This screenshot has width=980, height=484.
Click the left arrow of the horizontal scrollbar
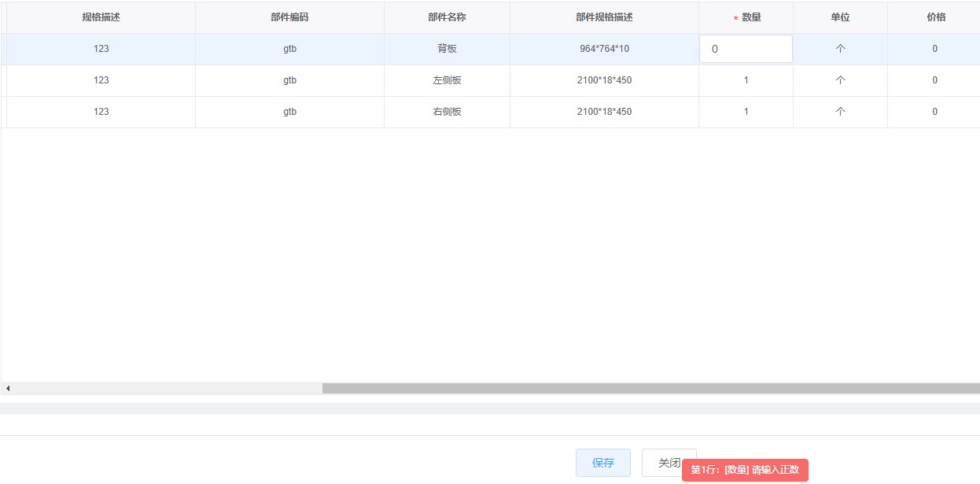7,388
